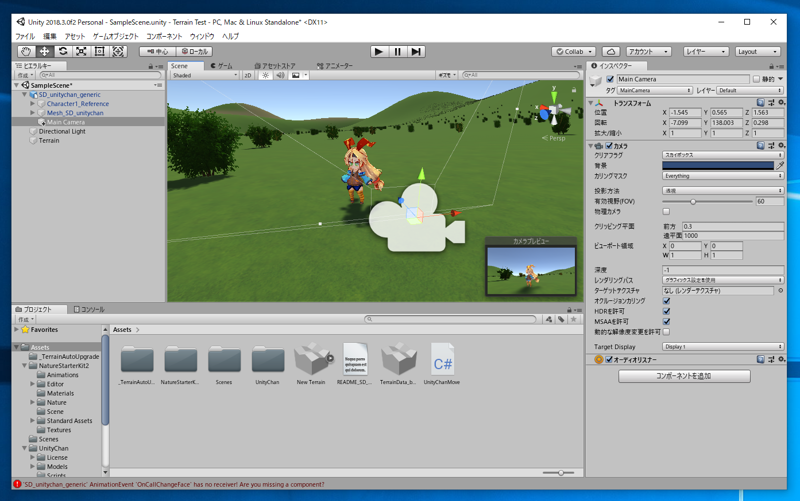Select the Move tool
Viewport: 800px width, 501px height.
44,52
